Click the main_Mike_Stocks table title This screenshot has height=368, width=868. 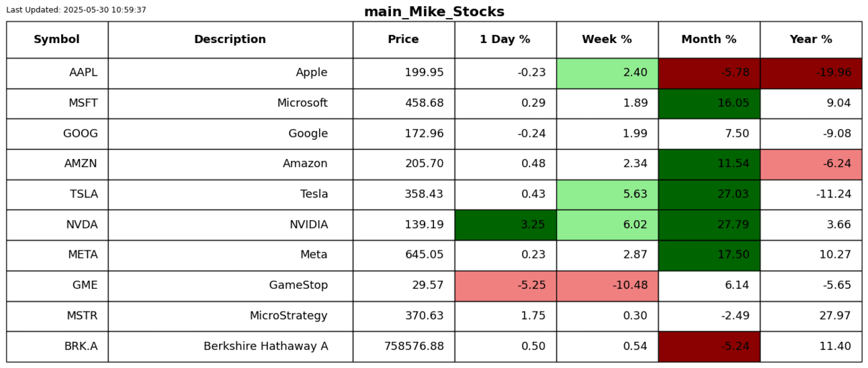tap(434, 12)
